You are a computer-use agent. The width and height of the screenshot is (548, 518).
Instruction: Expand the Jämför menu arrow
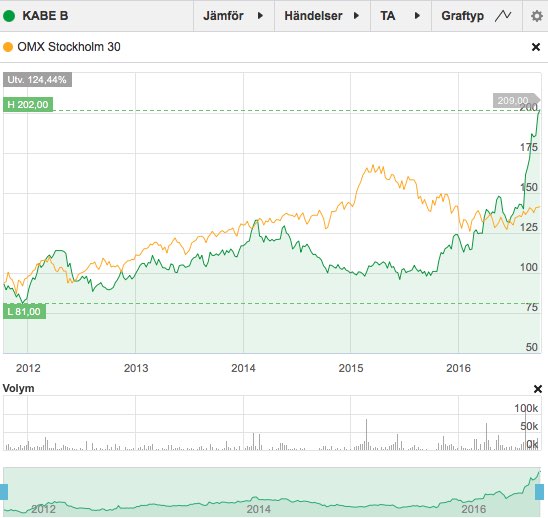click(x=260, y=16)
